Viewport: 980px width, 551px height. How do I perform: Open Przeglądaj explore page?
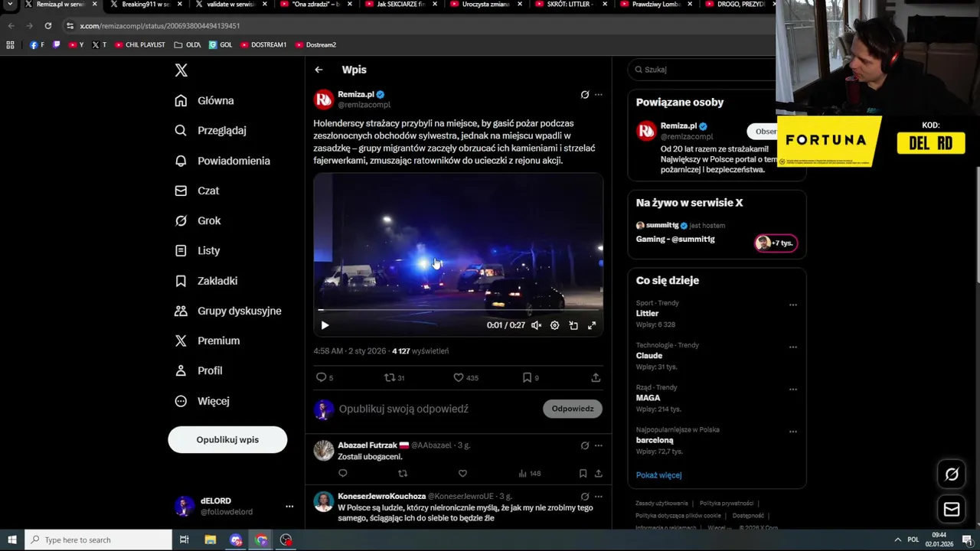pos(211,130)
